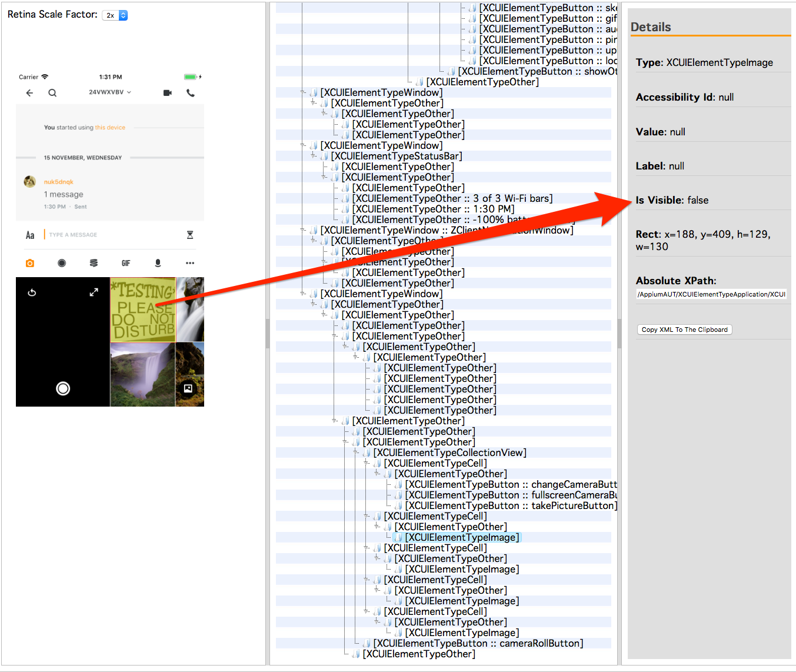Click the GIF icon in the message toolbar

click(x=125, y=262)
